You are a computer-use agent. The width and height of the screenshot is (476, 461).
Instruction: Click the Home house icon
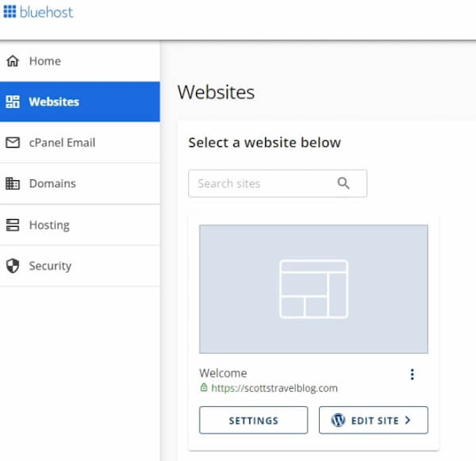[x=13, y=61]
